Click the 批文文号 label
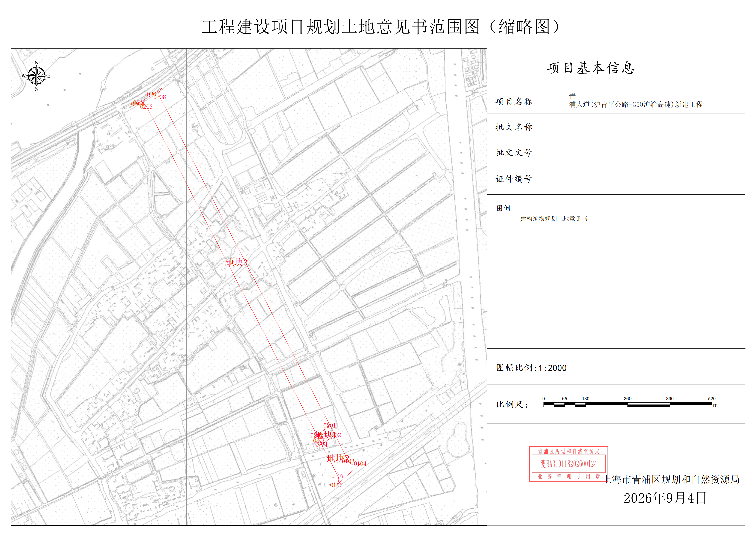The width and height of the screenshot is (756, 535). [x=514, y=153]
